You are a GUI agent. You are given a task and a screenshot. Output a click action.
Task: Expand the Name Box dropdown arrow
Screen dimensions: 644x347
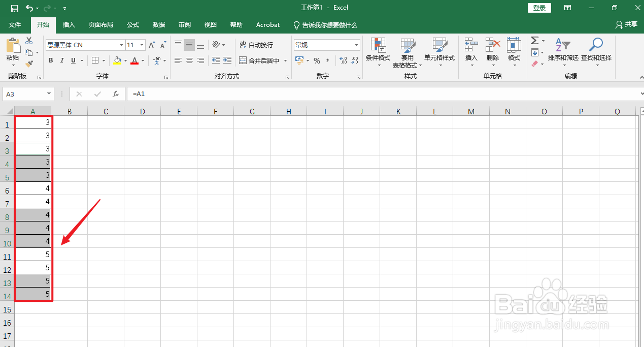(x=49, y=94)
